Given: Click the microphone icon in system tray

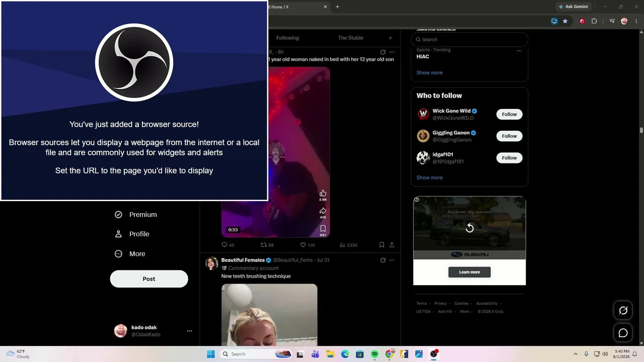Looking at the screenshot, I should coord(586,354).
